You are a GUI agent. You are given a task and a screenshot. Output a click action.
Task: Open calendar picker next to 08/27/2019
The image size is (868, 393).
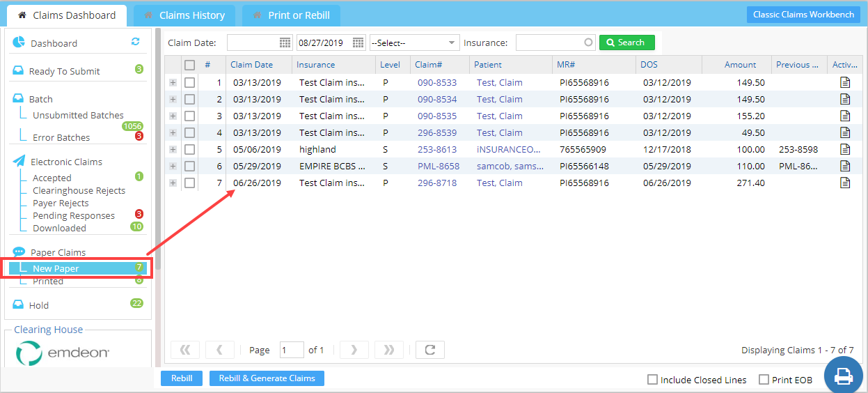(358, 43)
